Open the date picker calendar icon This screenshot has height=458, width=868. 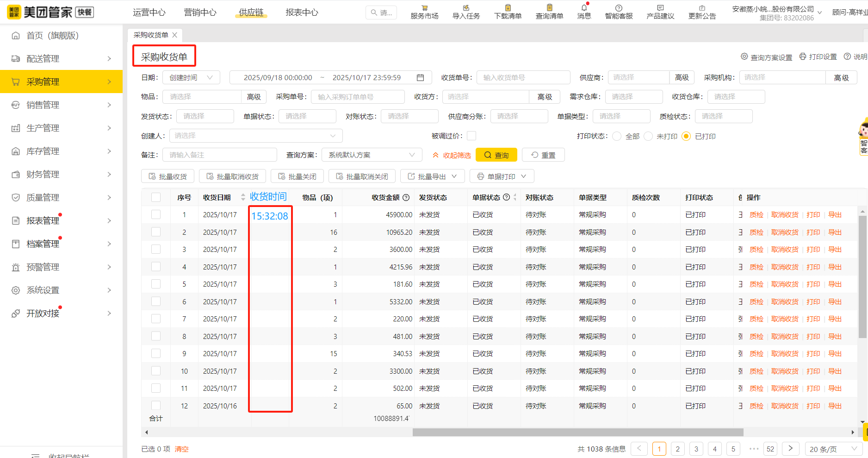tap(421, 77)
